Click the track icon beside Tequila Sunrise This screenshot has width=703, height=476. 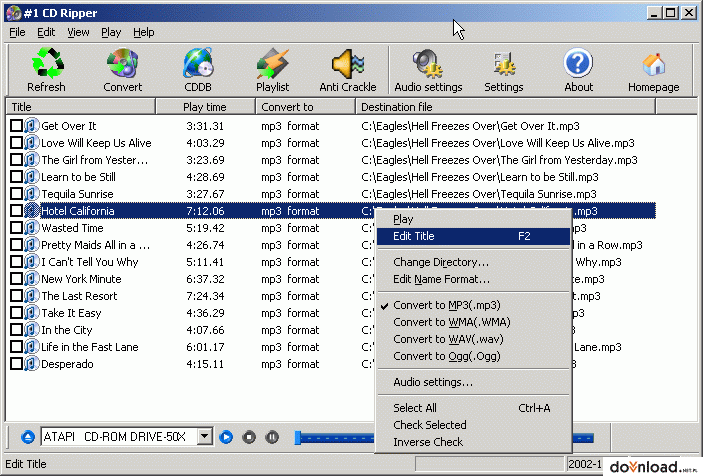coord(31,194)
